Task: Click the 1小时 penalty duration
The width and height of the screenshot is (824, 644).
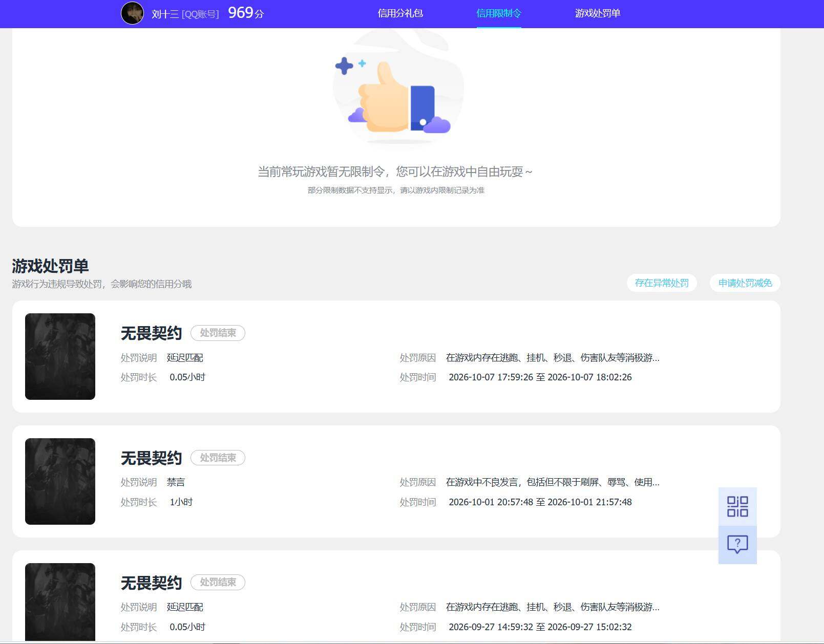Action: coord(181,502)
